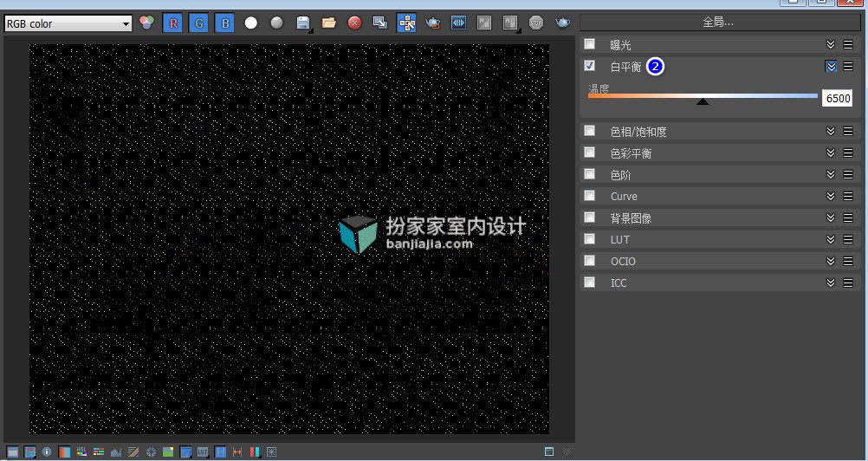Switch to alpha channel white circle
Viewport: 868px width, 461px height.
pos(250,23)
